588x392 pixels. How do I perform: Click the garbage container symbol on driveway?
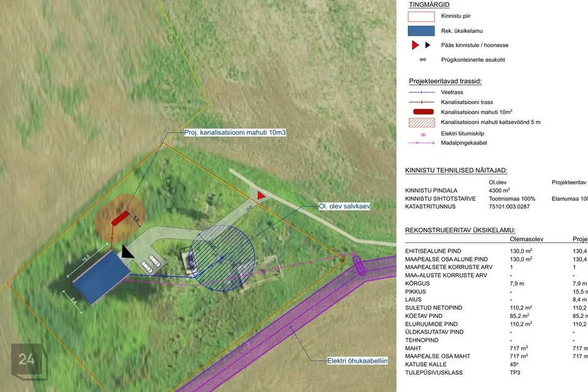click(249, 208)
